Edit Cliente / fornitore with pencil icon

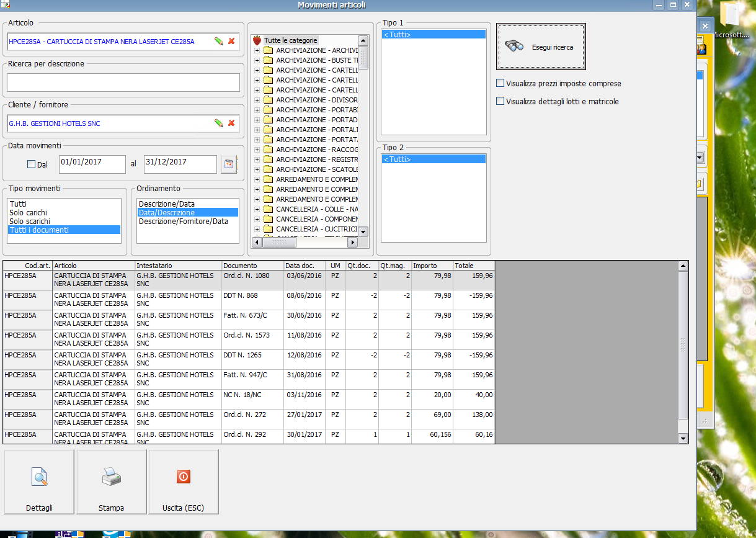218,123
